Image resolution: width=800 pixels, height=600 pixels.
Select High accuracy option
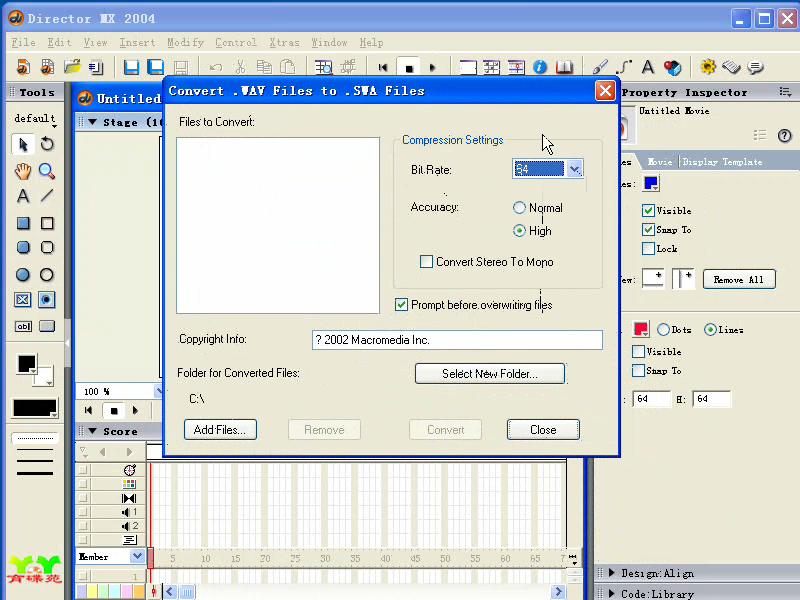[519, 231]
